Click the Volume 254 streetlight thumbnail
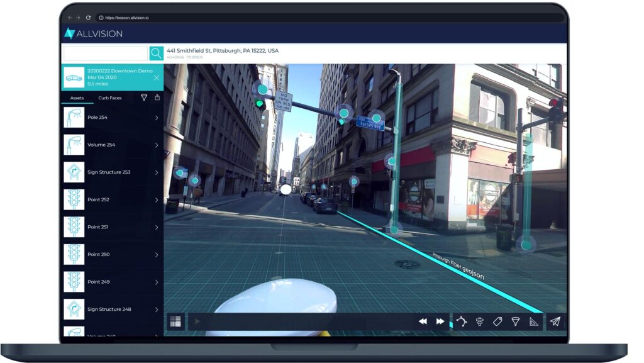 74,145
